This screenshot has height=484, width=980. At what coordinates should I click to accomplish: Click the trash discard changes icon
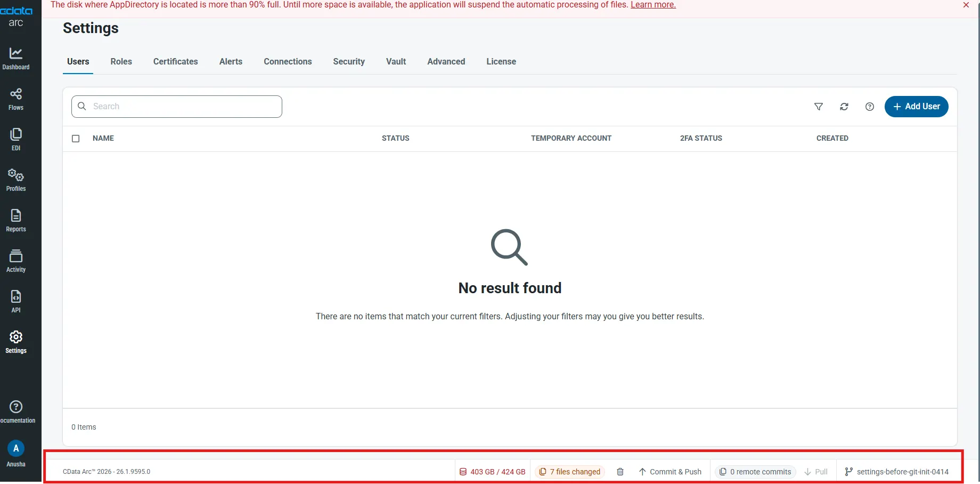click(620, 472)
